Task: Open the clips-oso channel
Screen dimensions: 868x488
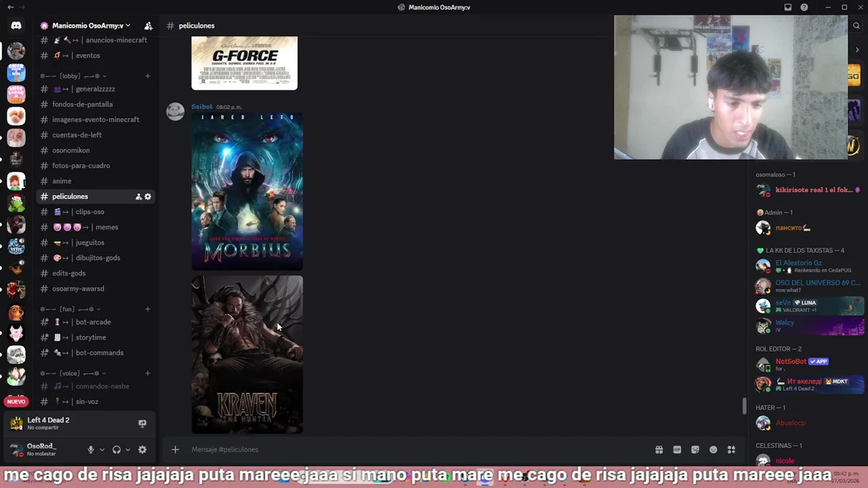Action: (95, 212)
